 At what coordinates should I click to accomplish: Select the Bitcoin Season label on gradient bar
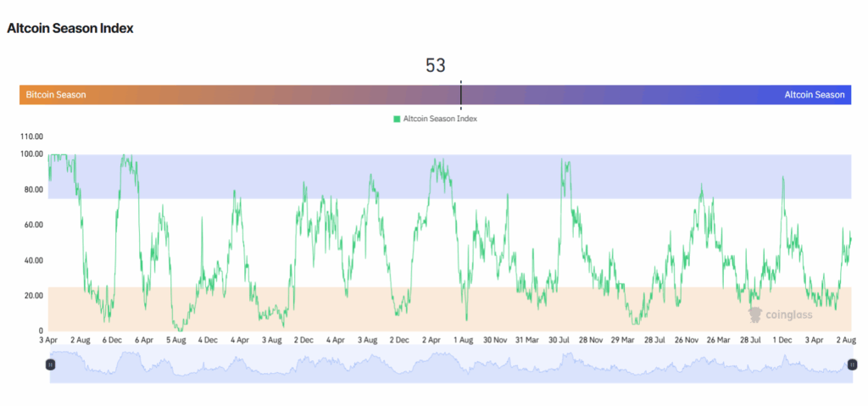coord(56,95)
